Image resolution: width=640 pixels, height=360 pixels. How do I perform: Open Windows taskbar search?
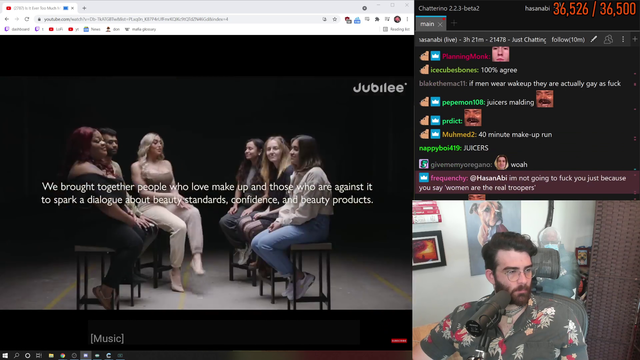[x=16, y=356]
